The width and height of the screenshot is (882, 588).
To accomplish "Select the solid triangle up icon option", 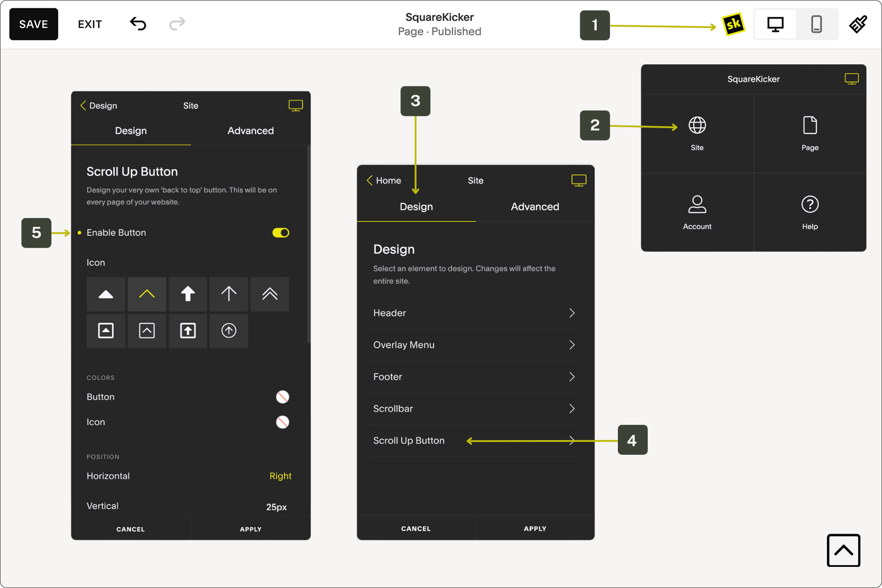I will pyautogui.click(x=106, y=294).
